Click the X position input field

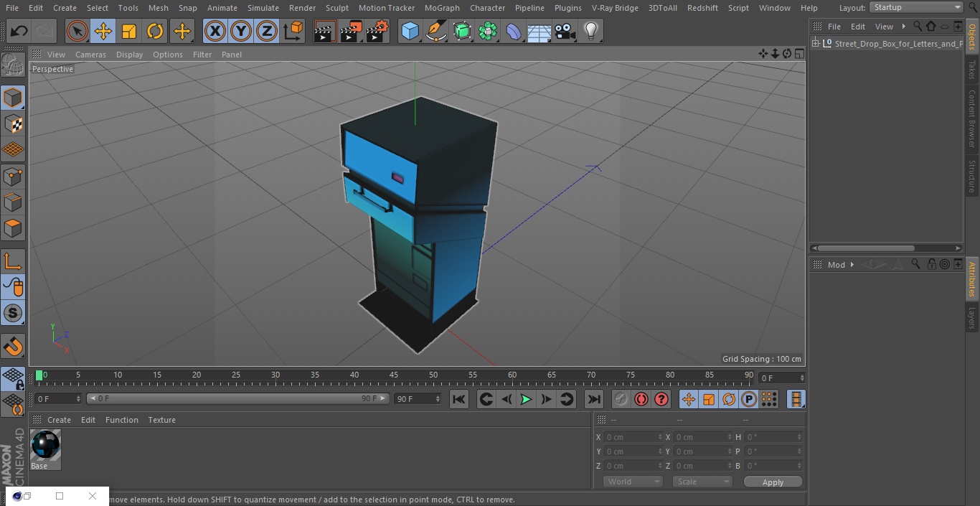633,437
